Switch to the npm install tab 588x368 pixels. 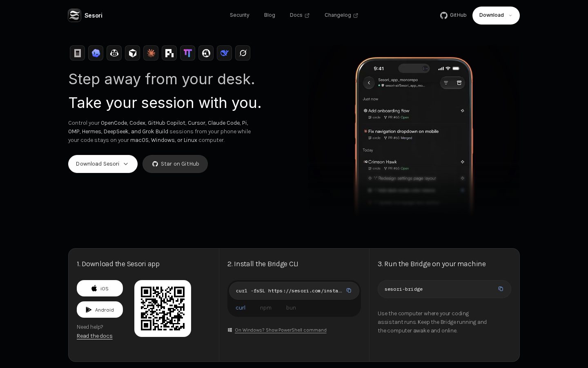point(265,307)
